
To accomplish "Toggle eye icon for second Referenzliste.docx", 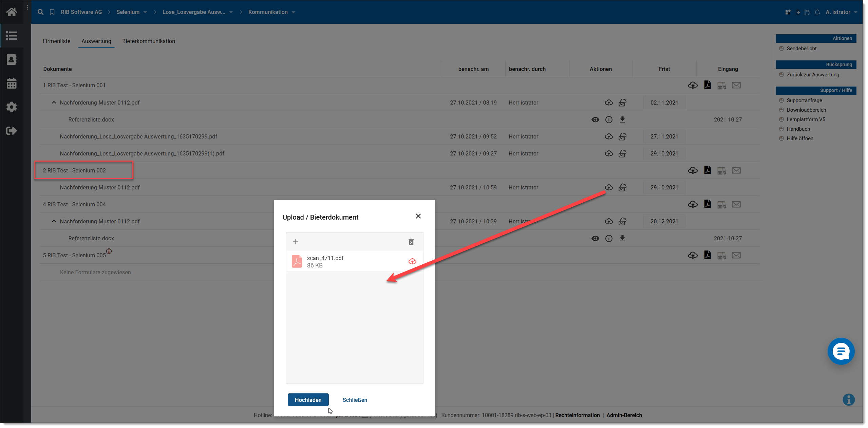I will pyautogui.click(x=595, y=238).
